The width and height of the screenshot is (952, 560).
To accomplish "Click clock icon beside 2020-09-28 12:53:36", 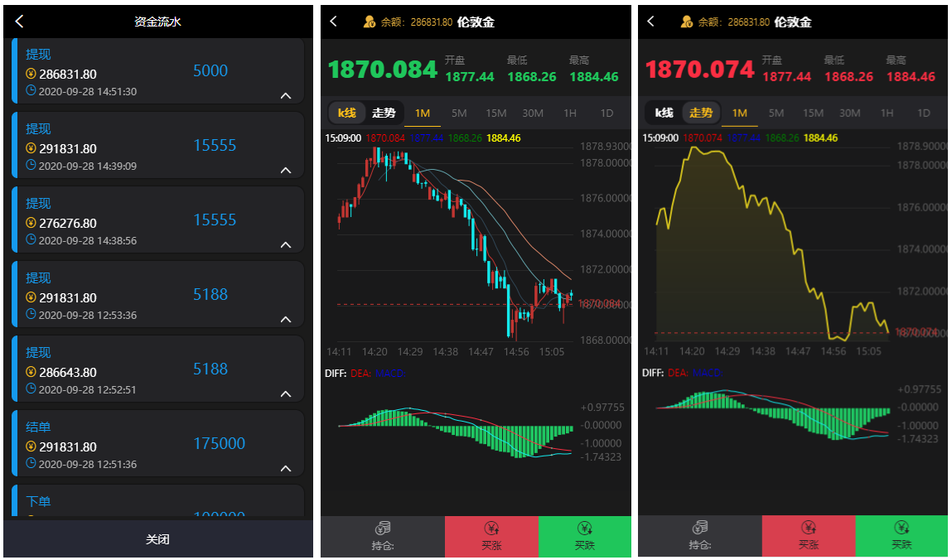I will 31,314.
